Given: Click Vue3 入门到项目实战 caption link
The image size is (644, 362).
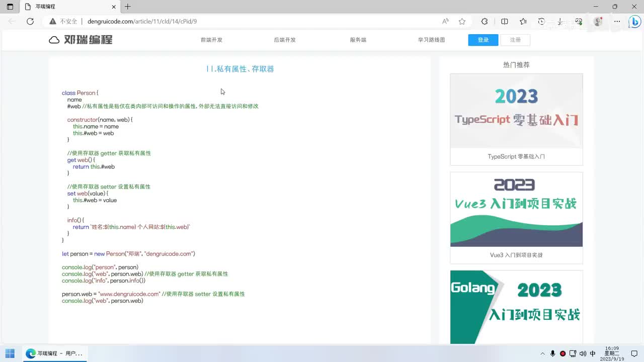Looking at the screenshot, I should pyautogui.click(x=516, y=255).
